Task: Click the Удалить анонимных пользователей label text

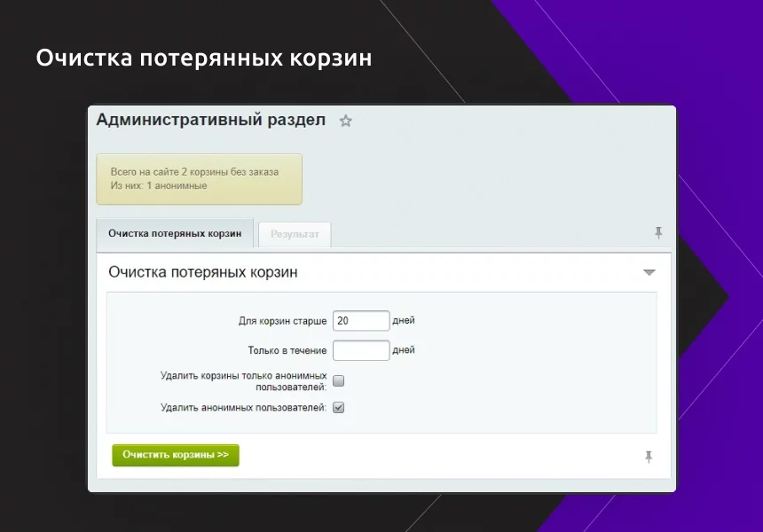Action: tap(243, 408)
